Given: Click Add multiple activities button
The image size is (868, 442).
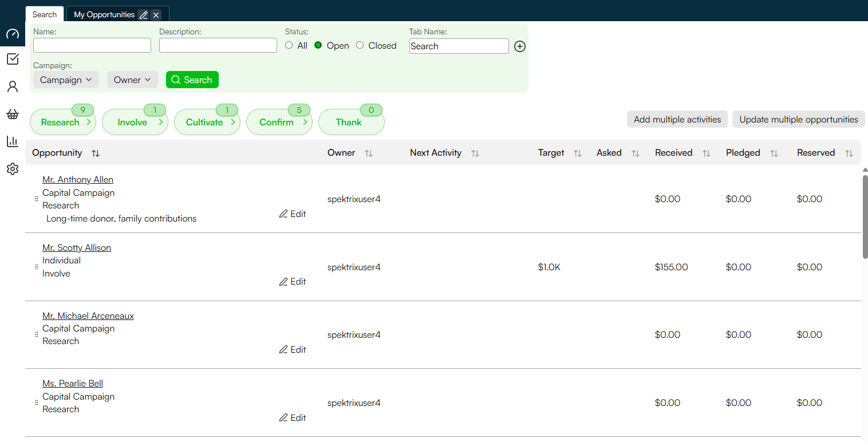Looking at the screenshot, I should (677, 120).
